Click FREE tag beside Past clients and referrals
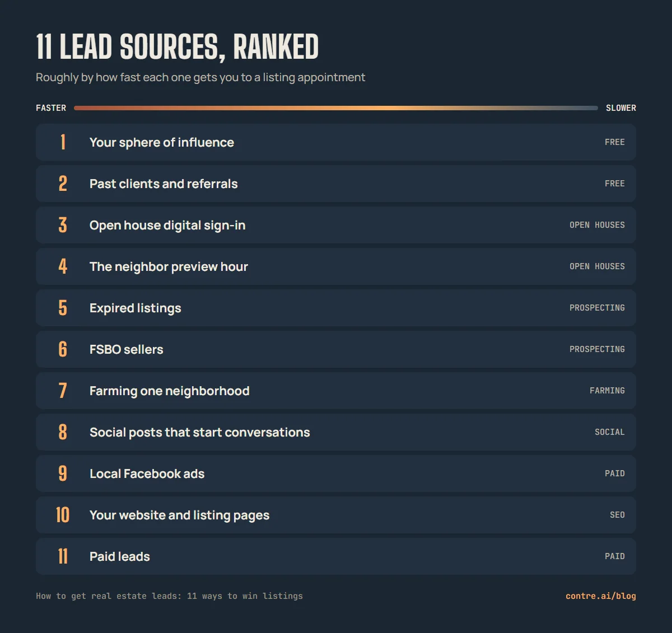 coord(615,184)
